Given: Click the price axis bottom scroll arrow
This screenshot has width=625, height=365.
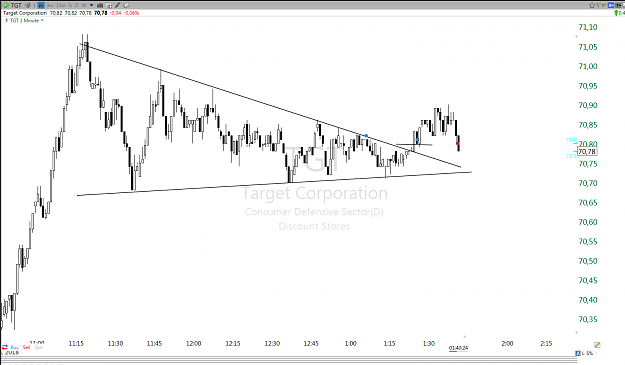Looking at the screenshot, I should [576, 332].
